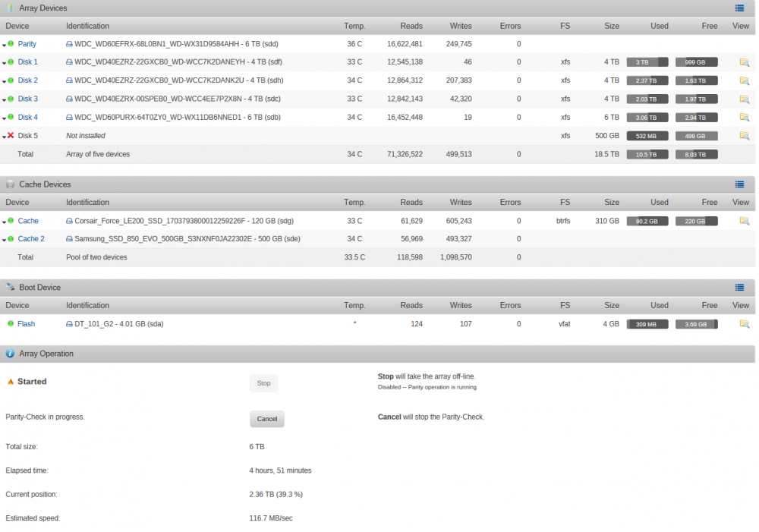The image size is (759, 532).
Task: Click the Disk 3 green status indicator
Action: 11,99
